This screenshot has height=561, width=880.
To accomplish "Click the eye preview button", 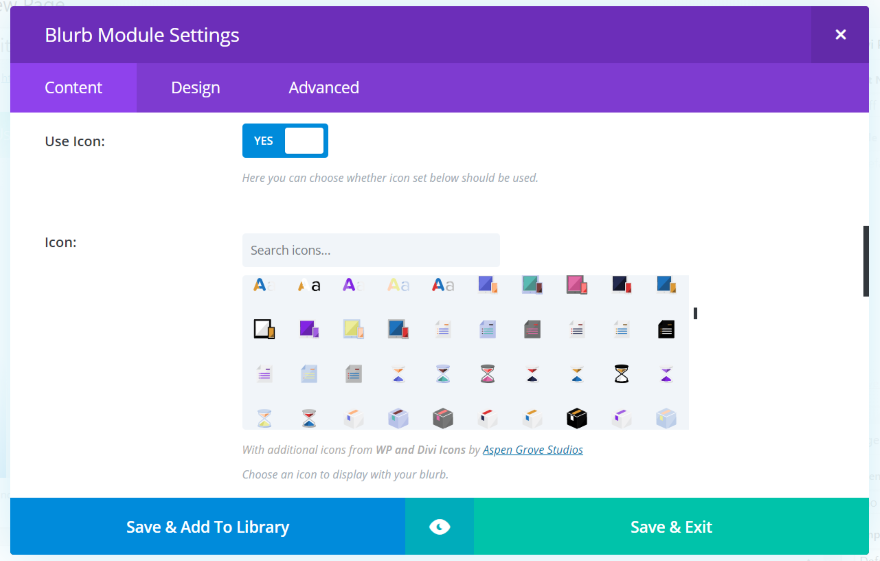I will [x=439, y=527].
